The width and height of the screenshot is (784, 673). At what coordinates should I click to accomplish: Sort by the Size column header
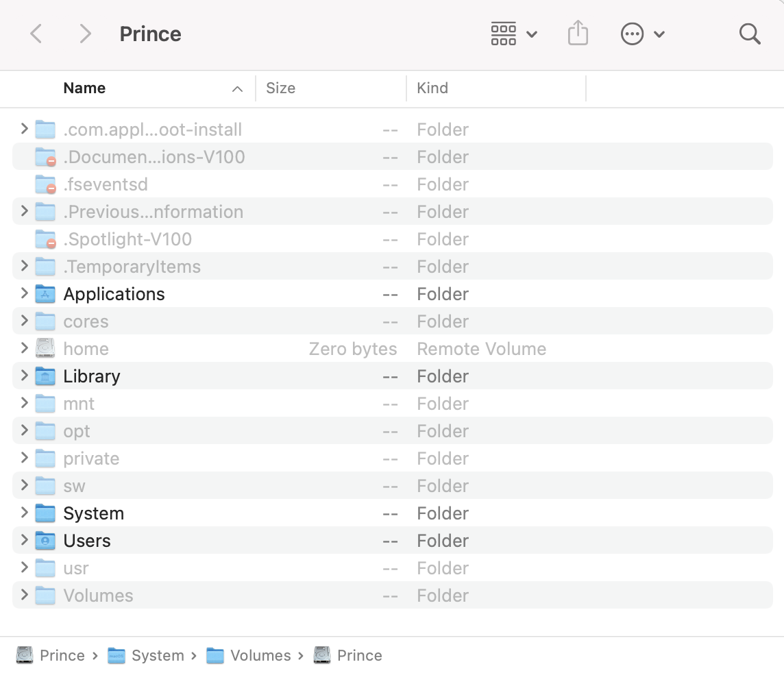coord(280,88)
